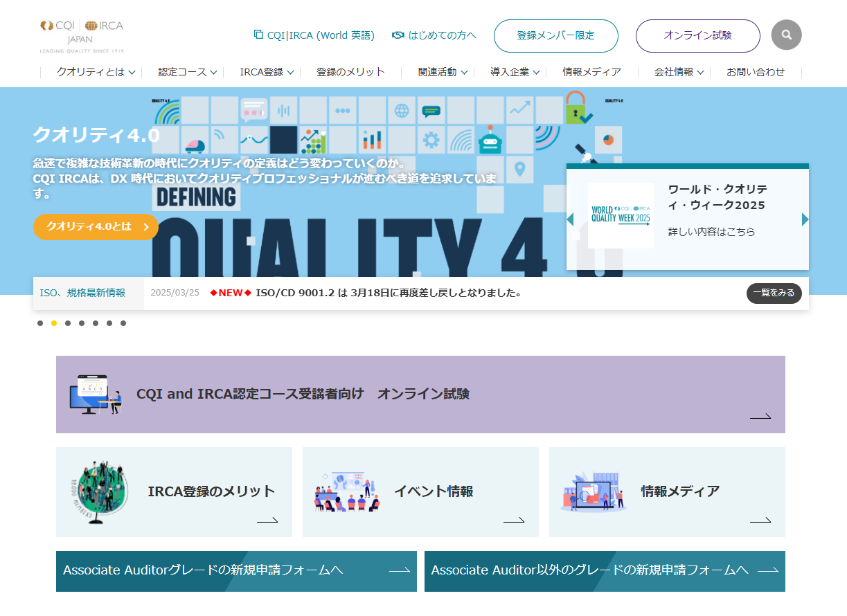This screenshot has width=847, height=616.
Task: Click the arrow on イベント情報 card
Action: click(513, 520)
